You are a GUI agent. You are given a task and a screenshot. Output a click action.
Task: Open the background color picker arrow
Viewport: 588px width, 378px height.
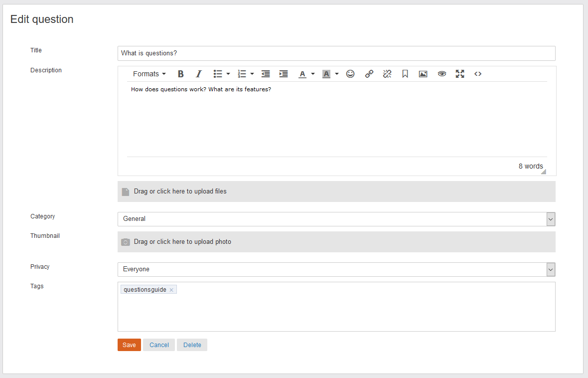click(x=337, y=74)
